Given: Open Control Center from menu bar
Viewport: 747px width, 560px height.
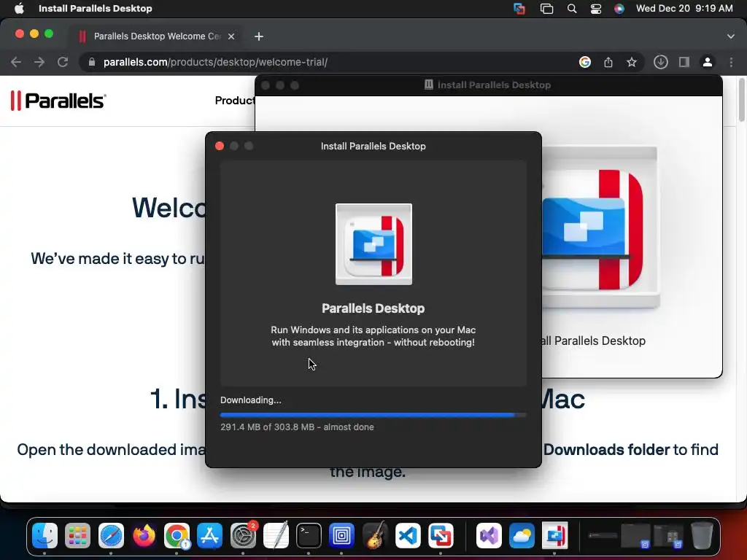Looking at the screenshot, I should (x=595, y=9).
